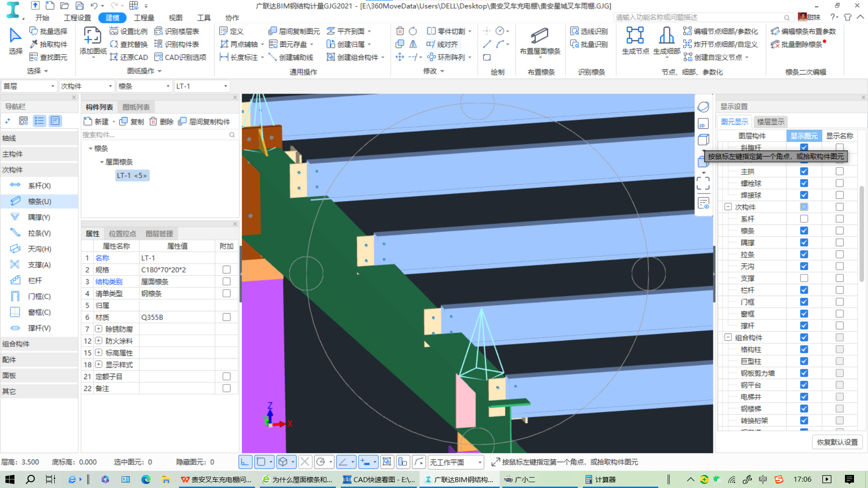Select 拉条(V) in navigation sidebar
The width and height of the screenshot is (868, 488).
coord(39,233)
